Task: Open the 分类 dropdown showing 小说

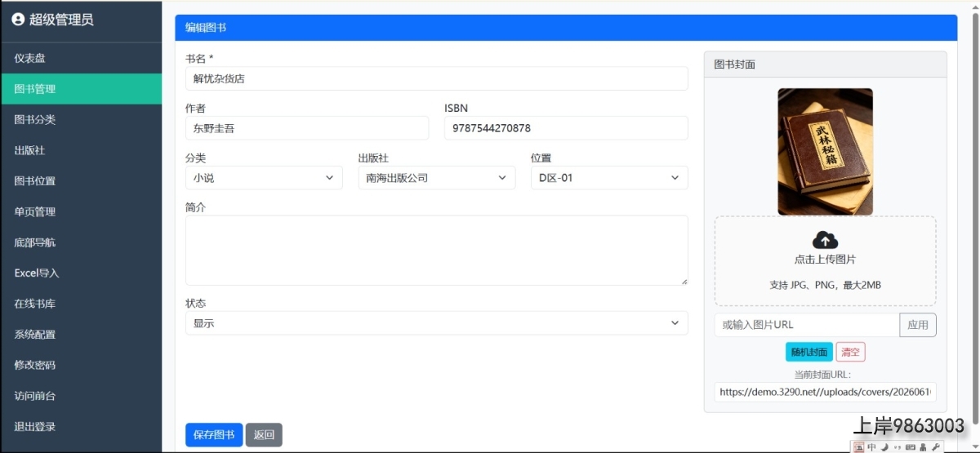Action: click(x=264, y=178)
